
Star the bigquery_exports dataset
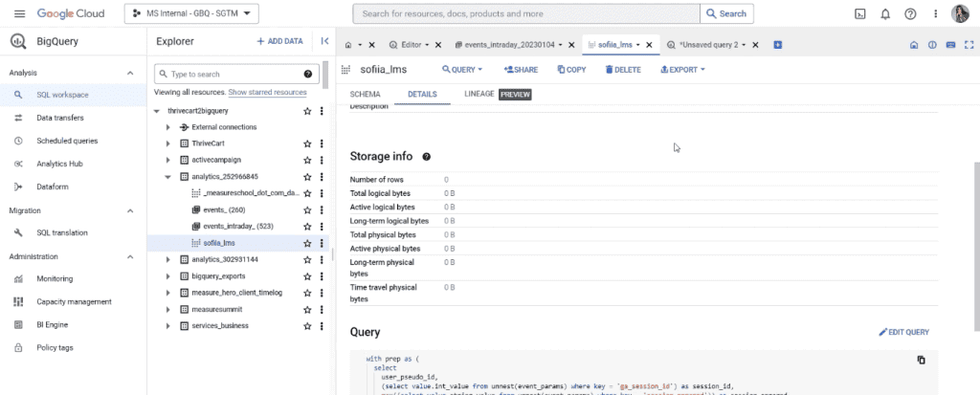307,276
